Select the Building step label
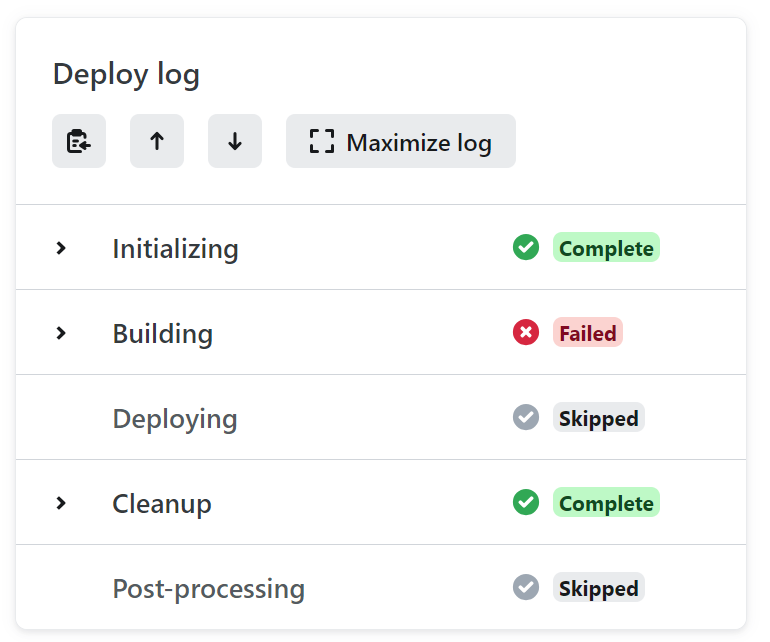 click(x=163, y=334)
